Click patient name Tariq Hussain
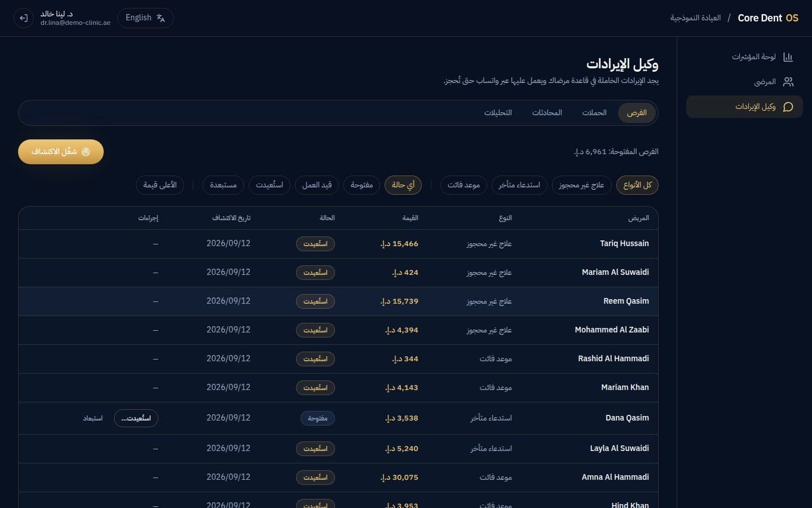The height and width of the screenshot is (508, 812). click(x=624, y=244)
